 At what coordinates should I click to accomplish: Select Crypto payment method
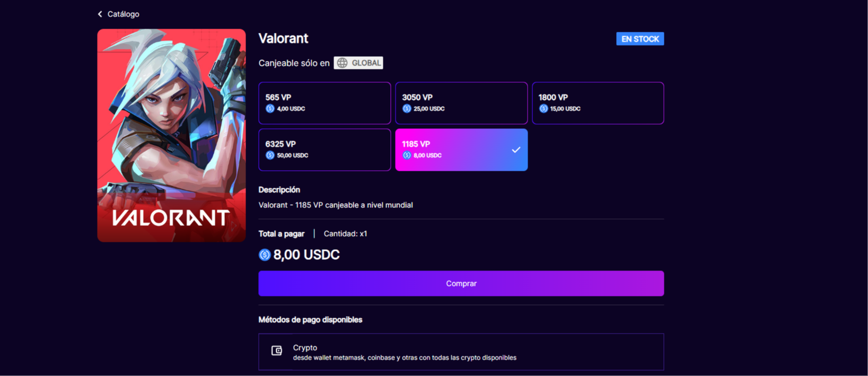click(461, 352)
